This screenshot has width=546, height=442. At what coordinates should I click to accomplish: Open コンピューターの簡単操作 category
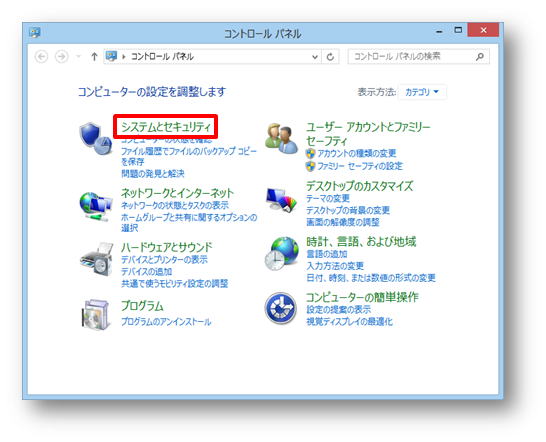(x=362, y=297)
